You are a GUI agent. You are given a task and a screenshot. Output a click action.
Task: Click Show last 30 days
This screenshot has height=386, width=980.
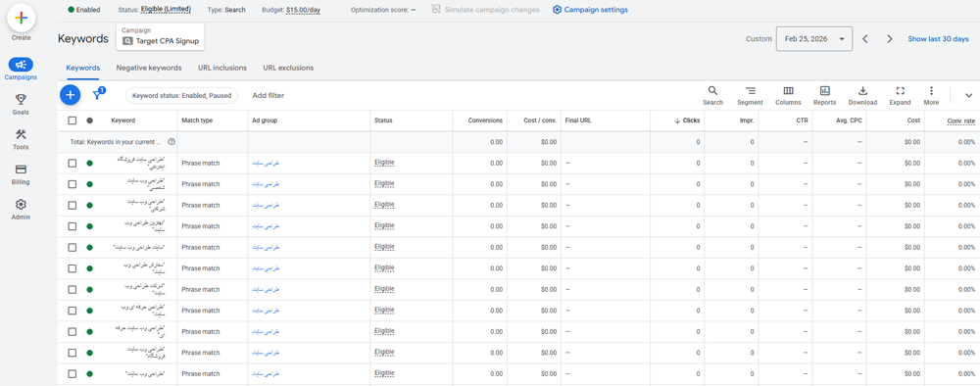tap(938, 39)
